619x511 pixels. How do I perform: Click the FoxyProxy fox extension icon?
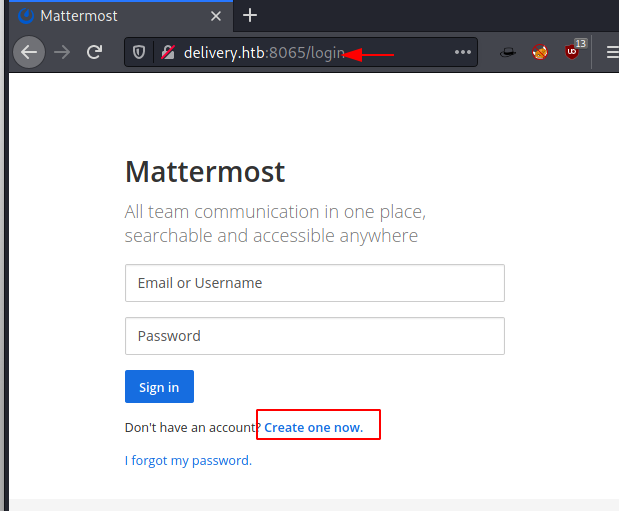(x=540, y=52)
